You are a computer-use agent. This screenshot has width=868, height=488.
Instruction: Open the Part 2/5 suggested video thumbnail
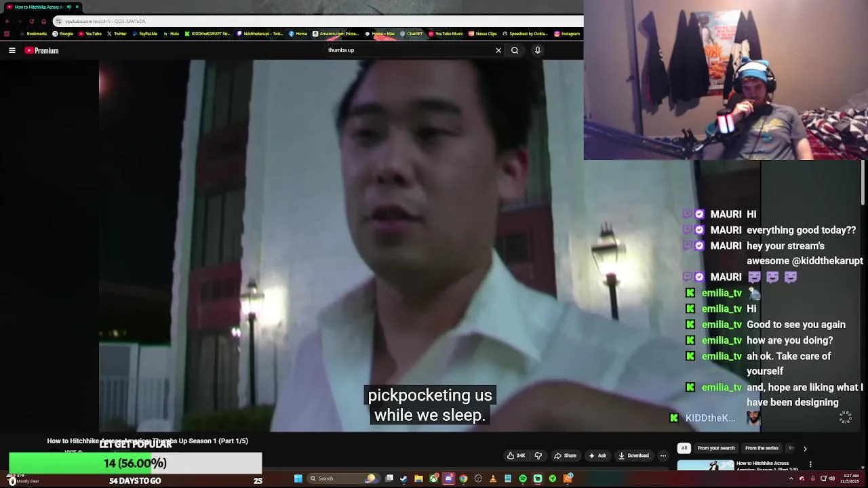pos(705,465)
